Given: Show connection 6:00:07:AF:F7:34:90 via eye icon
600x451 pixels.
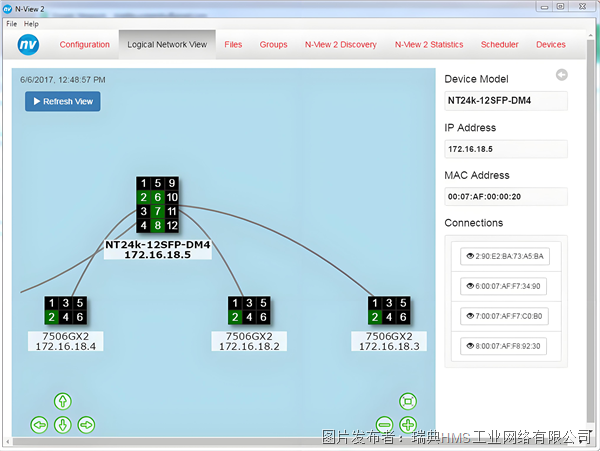Looking at the screenshot, I should point(470,286).
